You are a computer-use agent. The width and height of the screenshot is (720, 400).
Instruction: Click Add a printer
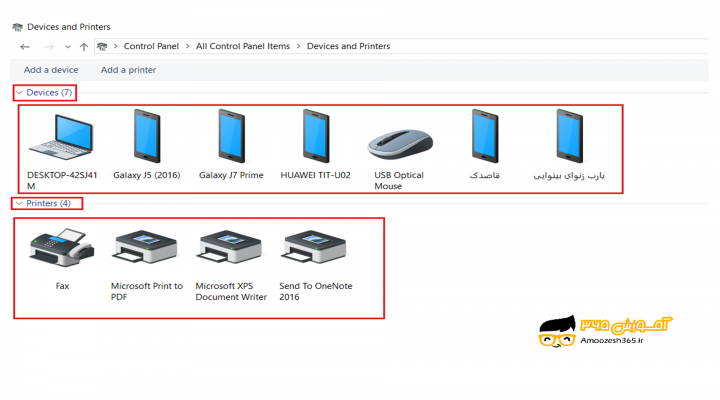click(x=129, y=70)
